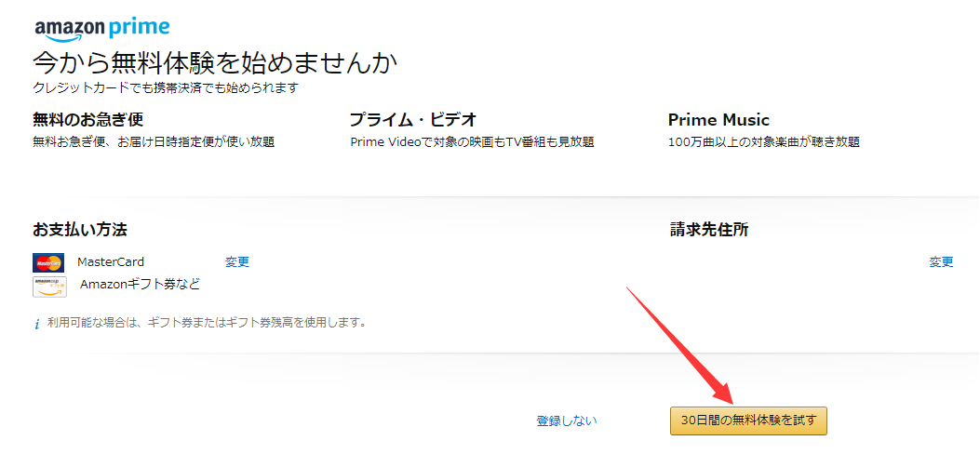This screenshot has width=980, height=454.
Task: Click the MasterCard card icon
Action: (48, 263)
